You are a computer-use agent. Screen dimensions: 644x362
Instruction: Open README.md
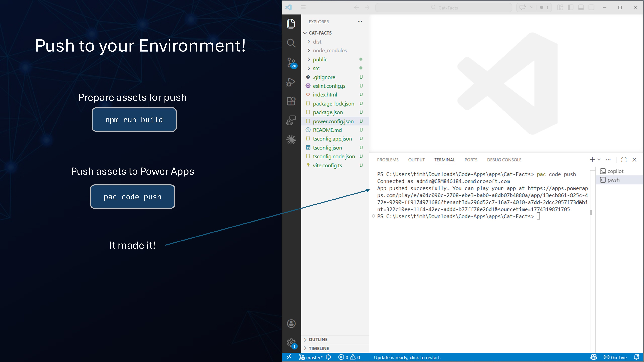pyautogui.click(x=335, y=130)
